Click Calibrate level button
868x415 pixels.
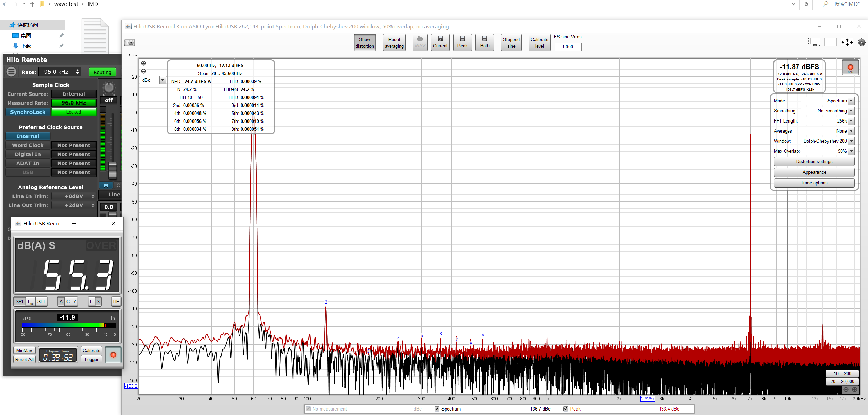click(539, 43)
